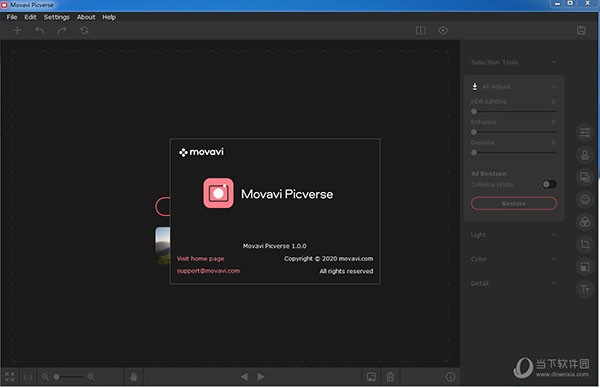600x388 pixels.
Task: Click the fit-to-screen icon
Action: point(10,377)
